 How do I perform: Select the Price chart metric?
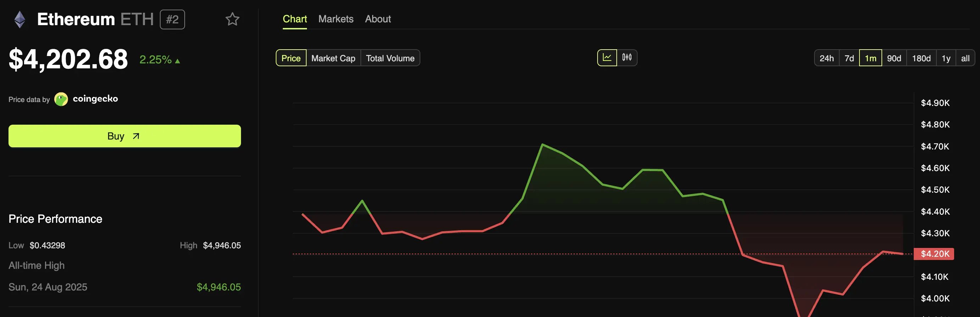[x=291, y=58]
